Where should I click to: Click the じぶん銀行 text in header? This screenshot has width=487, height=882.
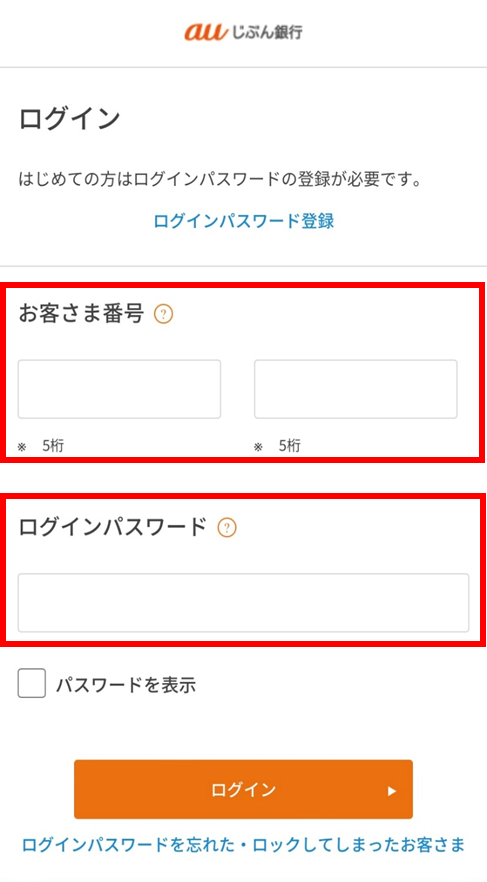[x=267, y=32]
